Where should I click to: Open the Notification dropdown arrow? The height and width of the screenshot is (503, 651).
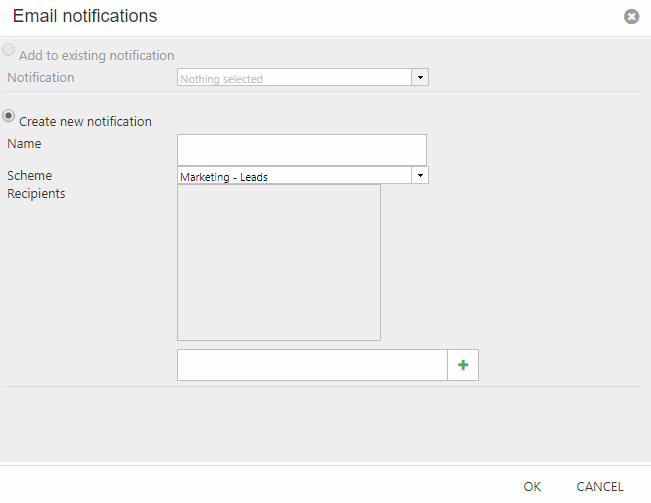420,77
